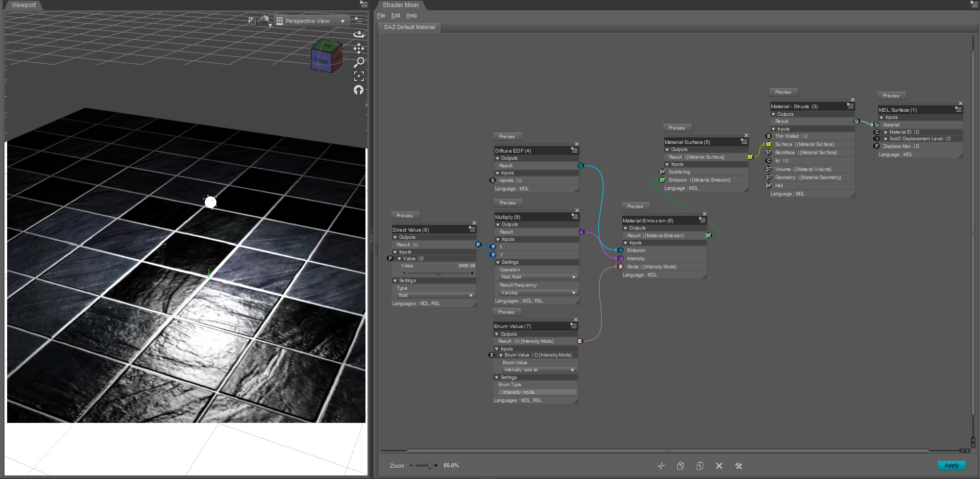
Task: Click the Reset camera arrow icon
Action: [359, 90]
